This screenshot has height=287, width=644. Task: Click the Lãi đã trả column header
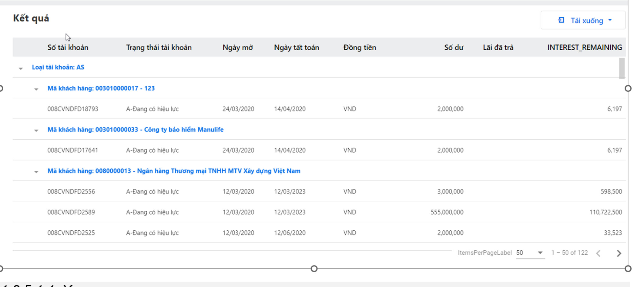pos(498,48)
